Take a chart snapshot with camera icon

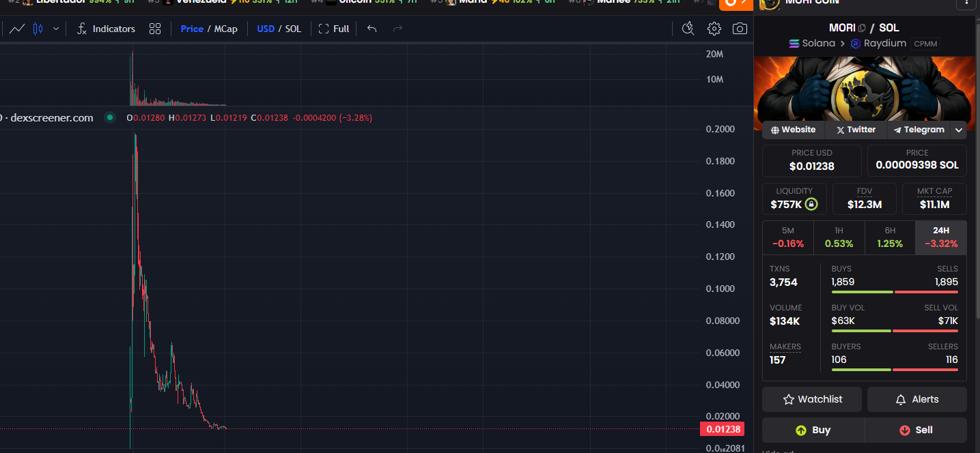tap(739, 29)
